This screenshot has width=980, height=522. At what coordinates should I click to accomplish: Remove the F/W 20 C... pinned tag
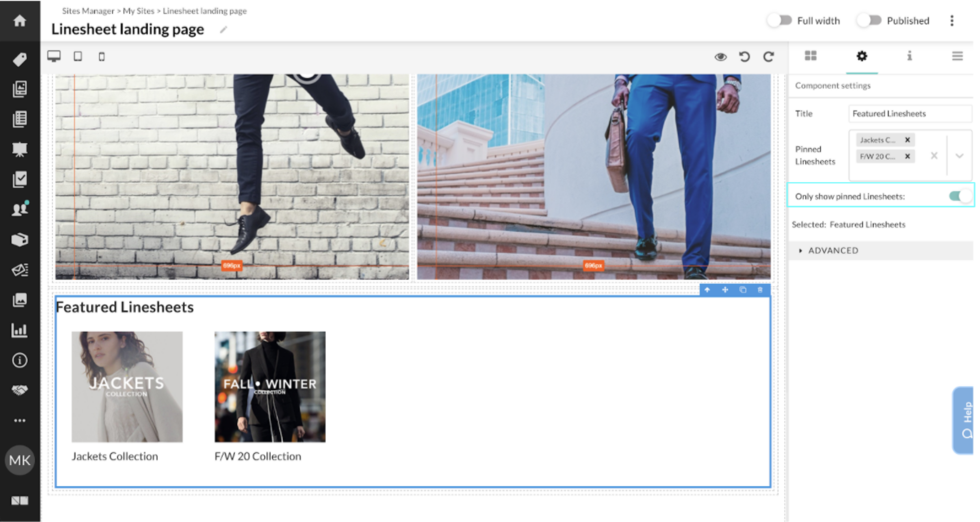907,156
